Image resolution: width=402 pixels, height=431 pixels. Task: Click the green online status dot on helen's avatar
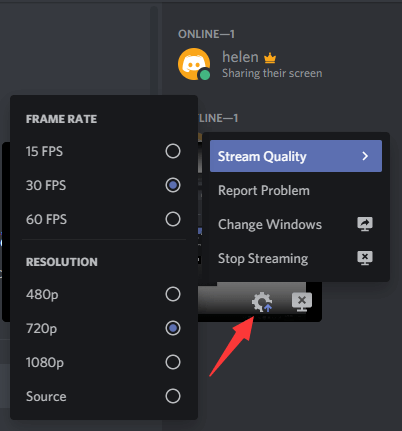click(205, 75)
